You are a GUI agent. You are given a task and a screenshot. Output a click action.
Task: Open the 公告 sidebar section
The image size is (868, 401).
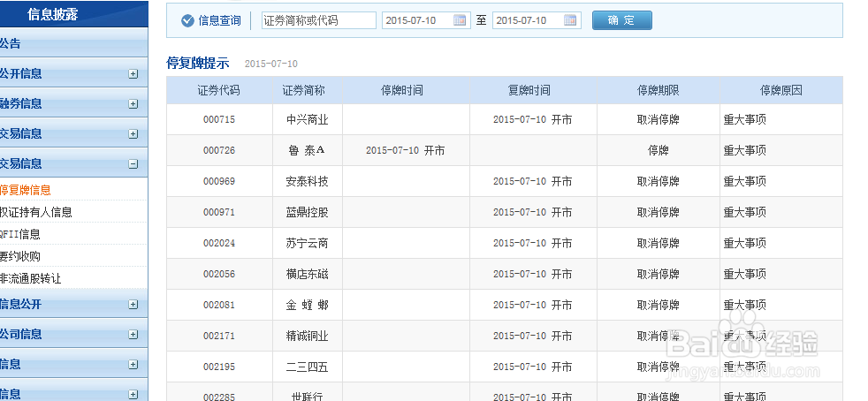tap(73, 43)
